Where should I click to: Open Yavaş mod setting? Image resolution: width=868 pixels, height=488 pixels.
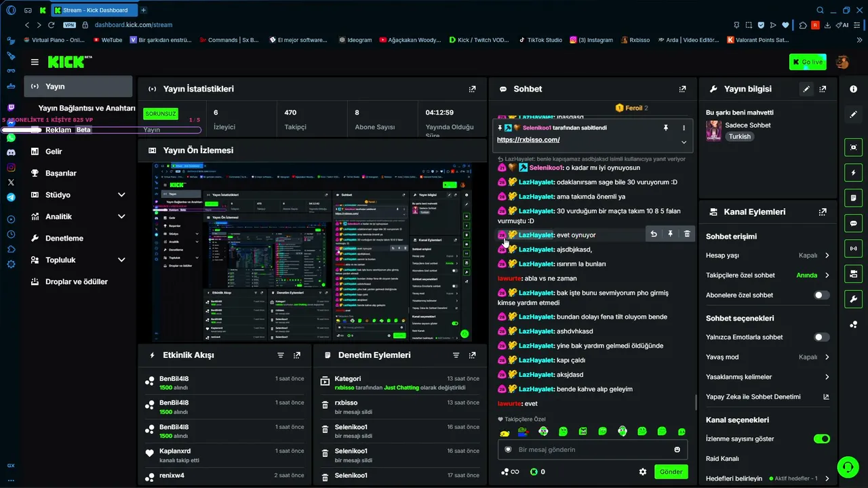click(768, 357)
